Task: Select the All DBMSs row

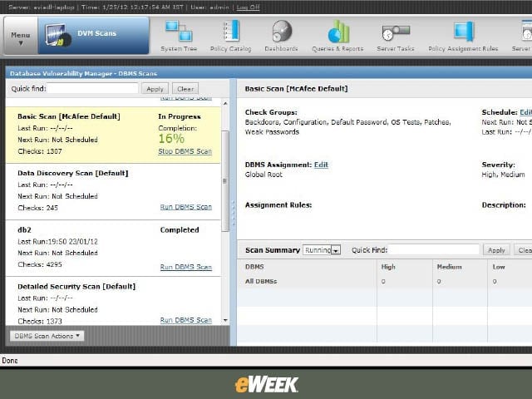Action: pos(384,281)
